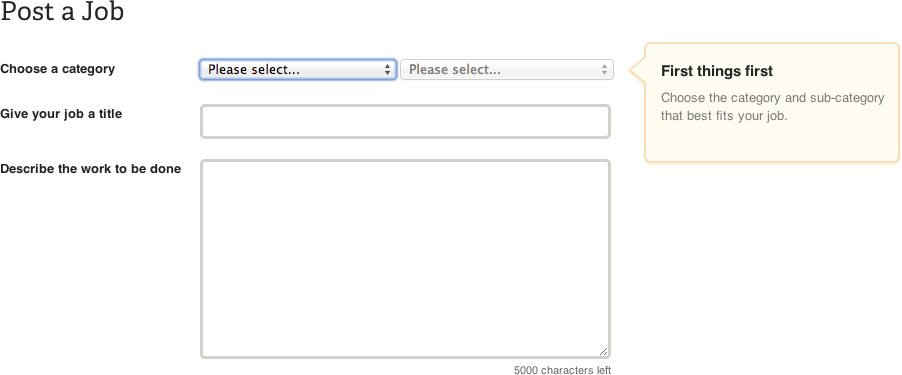Image resolution: width=902 pixels, height=375 pixels.
Task: Click the pointer arrow of the yellow hint box
Action: pos(637,70)
